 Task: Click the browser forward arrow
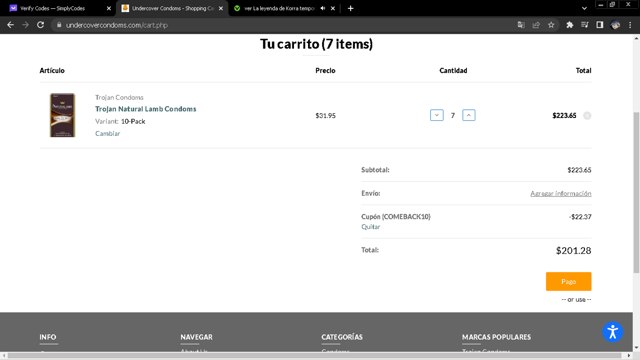pos(25,25)
